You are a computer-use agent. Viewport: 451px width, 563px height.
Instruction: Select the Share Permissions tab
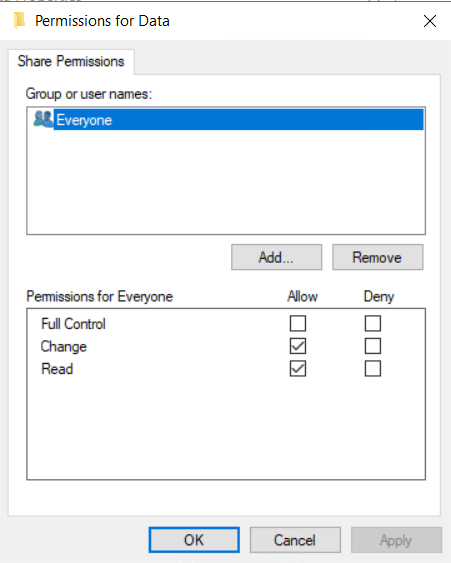tap(71, 61)
